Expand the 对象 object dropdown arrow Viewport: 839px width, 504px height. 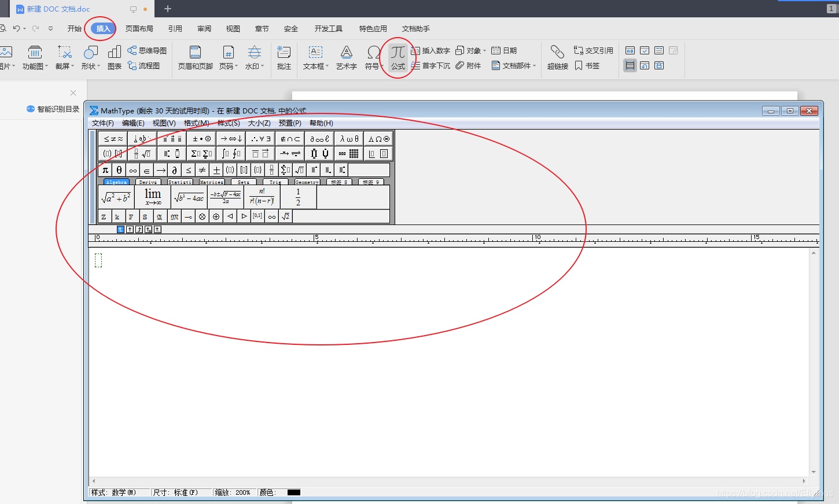pos(484,51)
